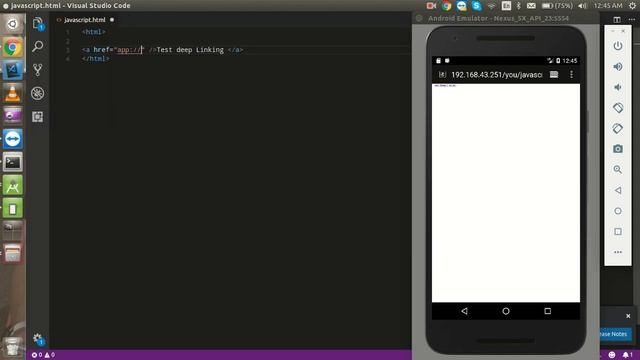Open the mail indicator in the top panel
The width and height of the screenshot is (640, 360).
(531, 6)
